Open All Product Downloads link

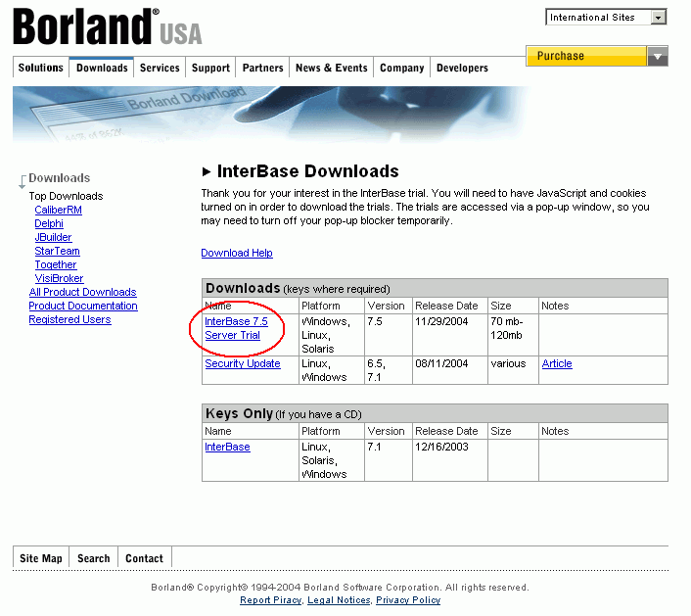point(83,292)
